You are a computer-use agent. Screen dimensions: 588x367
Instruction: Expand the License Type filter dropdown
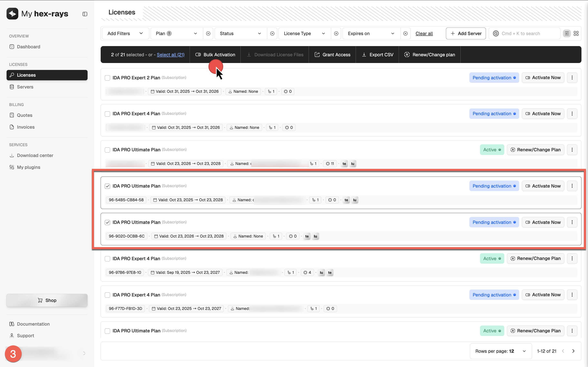(x=304, y=33)
